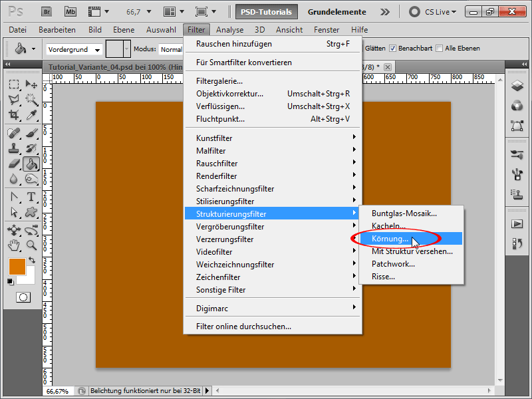Viewport: 532px width, 399px height.
Task: Open the Bearbeiten menu
Action: (57, 30)
